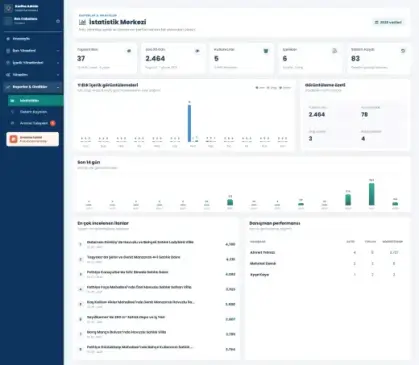Toggle second legend item in yearly chart
419x365 pixels.
pyautogui.click(x=272, y=88)
